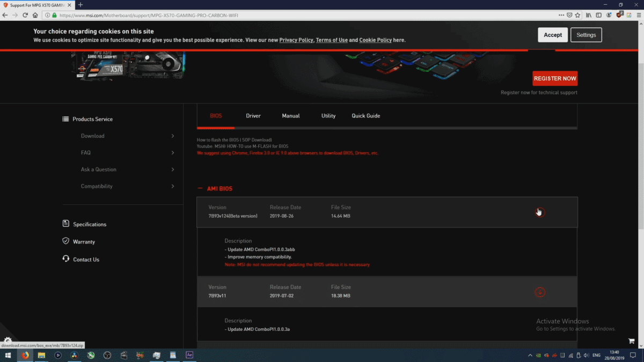
Task: Click the MPG X570 motherboard product image
Action: tap(128, 65)
